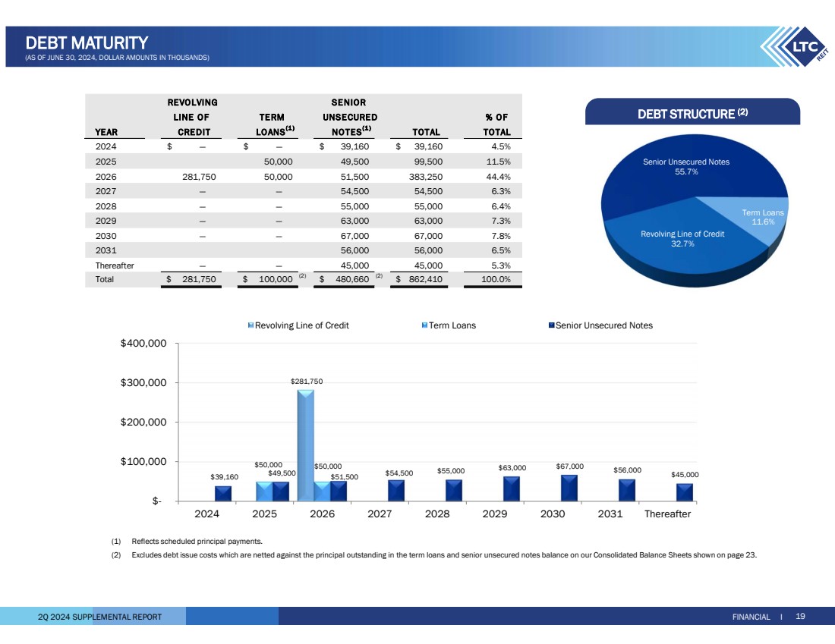Select the $45,000 Thereafter bar
Image resolution: width=835 pixels, height=644 pixels.
pos(685,492)
